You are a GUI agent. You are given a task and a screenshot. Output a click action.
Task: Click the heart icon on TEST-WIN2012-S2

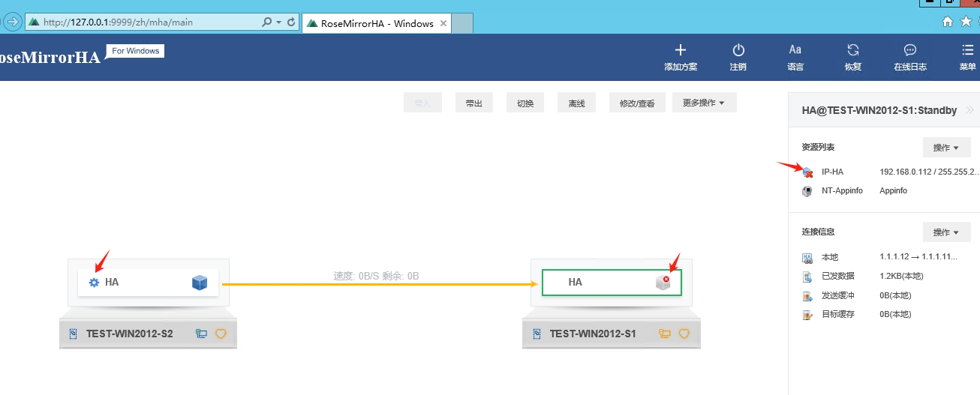point(221,334)
